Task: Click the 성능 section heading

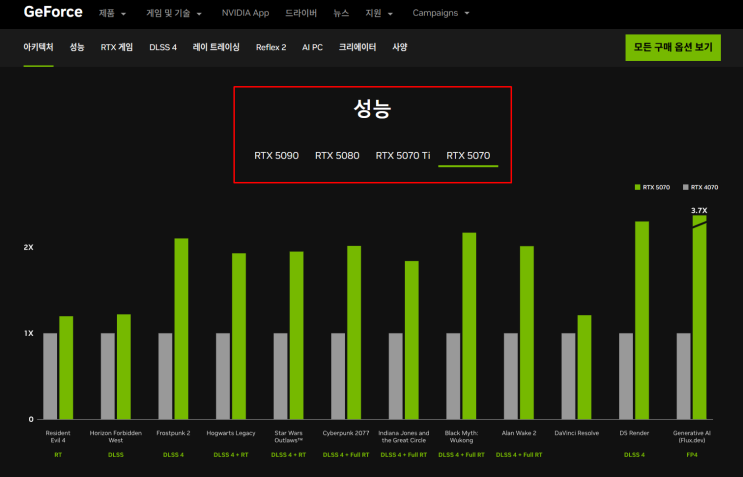Action: 372,108
